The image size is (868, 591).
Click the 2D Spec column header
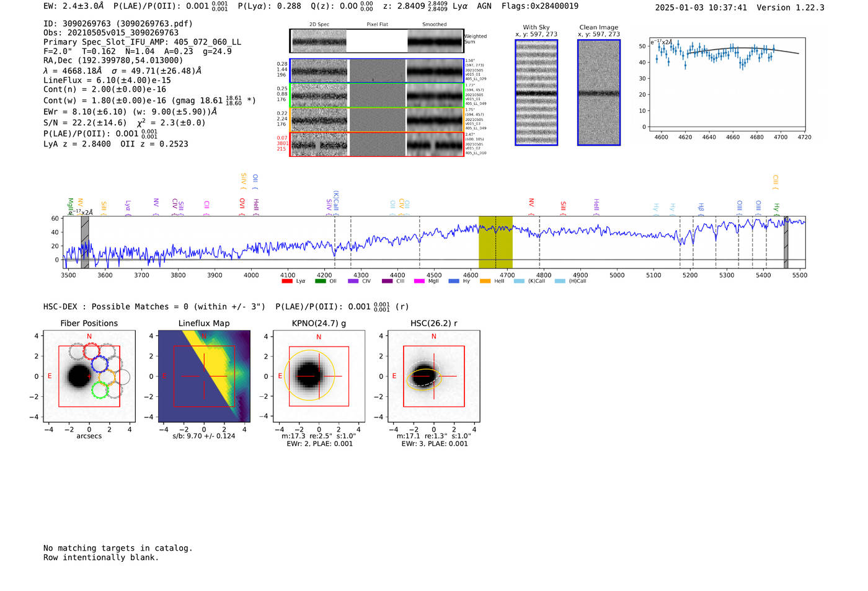click(319, 25)
